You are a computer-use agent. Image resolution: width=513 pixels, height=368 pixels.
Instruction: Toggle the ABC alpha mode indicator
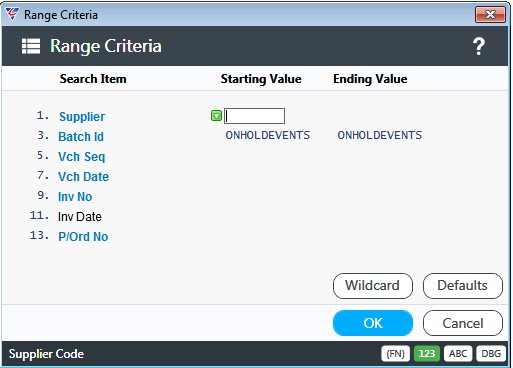pos(458,354)
